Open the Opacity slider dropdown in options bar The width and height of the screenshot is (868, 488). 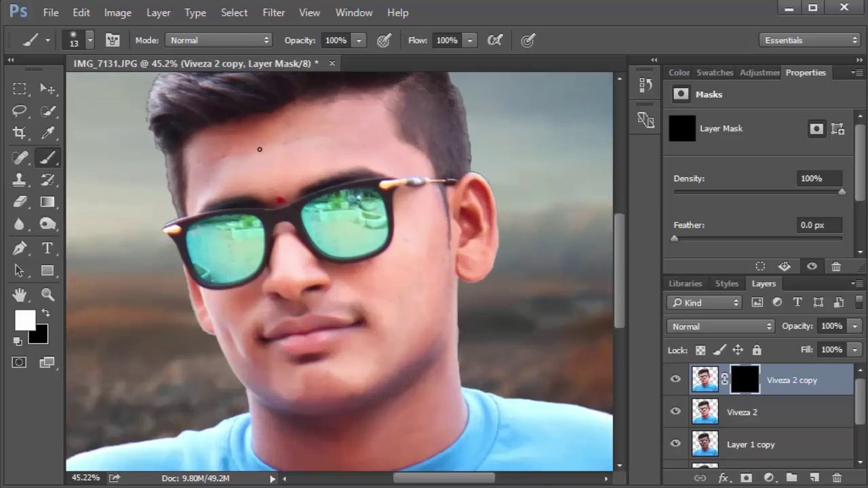pos(359,40)
